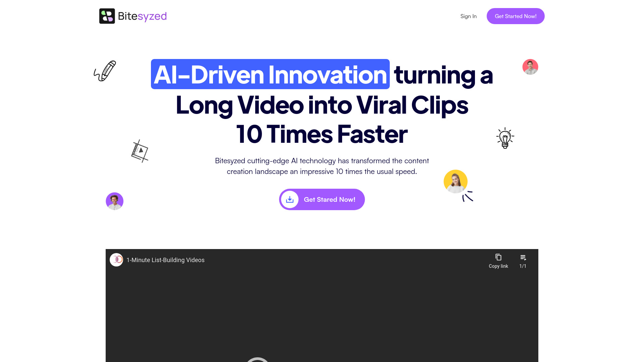Image resolution: width=644 pixels, height=362 pixels.
Task: Click the 1-Minute List-Building Videos label
Action: 165,260
